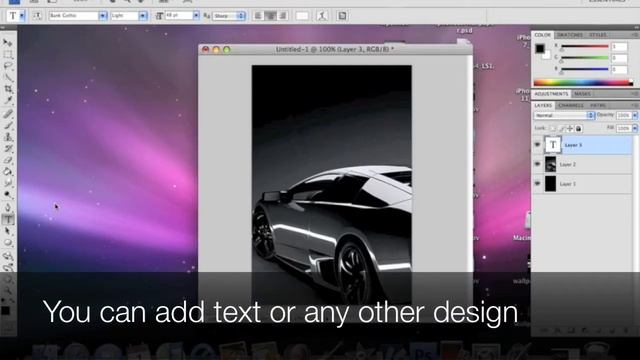Open the Layers panel options menu
Screen dimensions: 640x360
(635, 105)
